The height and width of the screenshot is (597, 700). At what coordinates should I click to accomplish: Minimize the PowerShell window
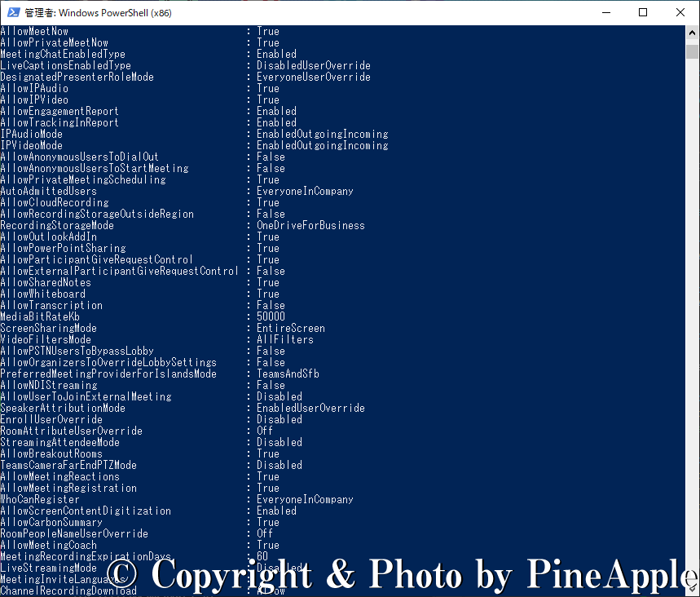point(605,12)
